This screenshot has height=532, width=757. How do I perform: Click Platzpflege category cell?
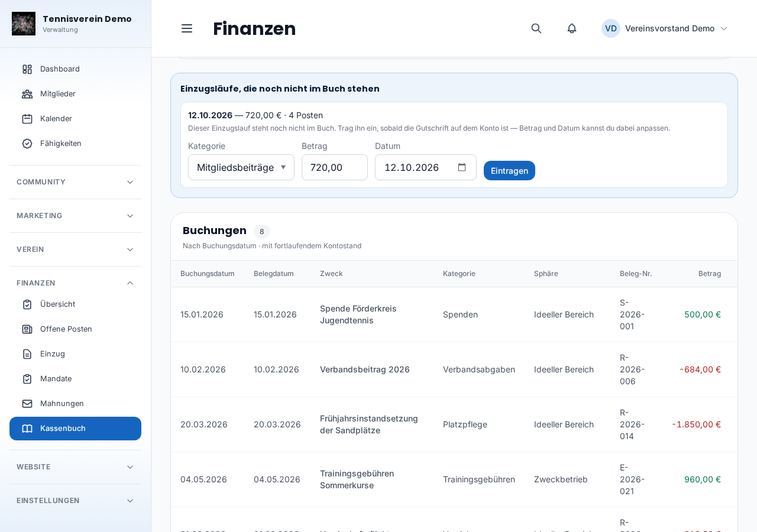click(465, 424)
